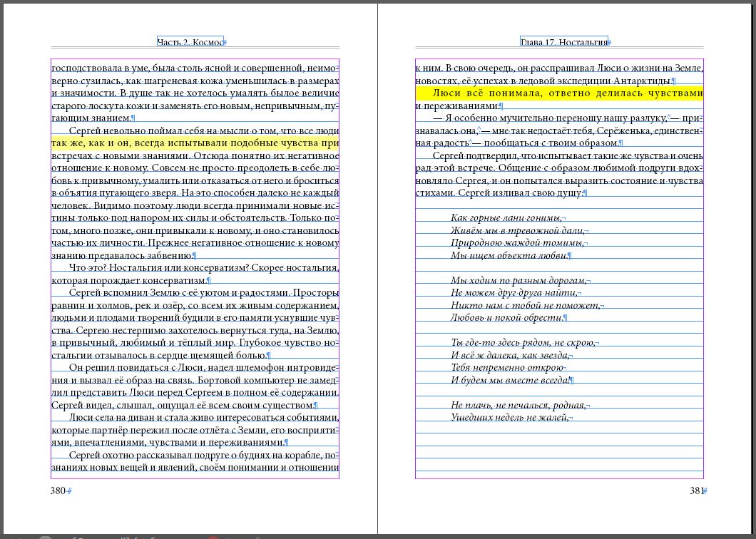Click the verse line "Не можем друг друга найти,"
This screenshot has width=756, height=539.
[x=514, y=292]
